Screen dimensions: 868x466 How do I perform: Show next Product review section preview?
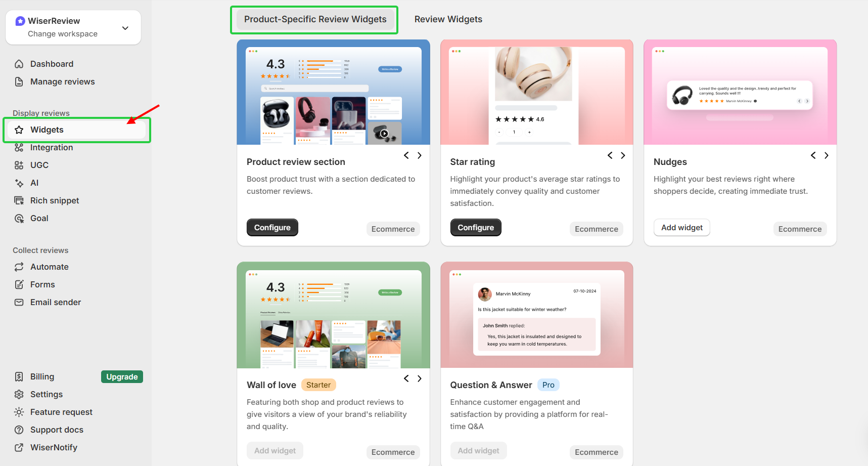(419, 155)
